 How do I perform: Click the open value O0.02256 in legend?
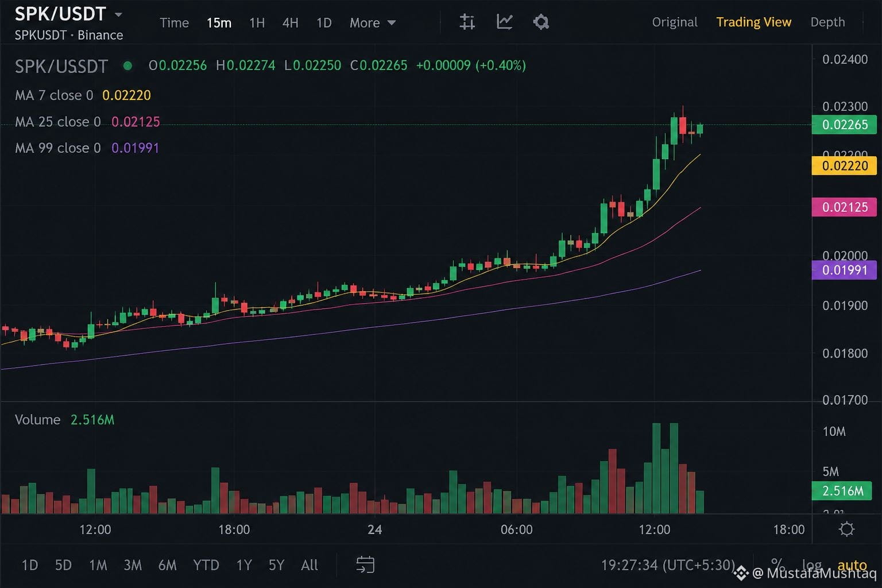tap(177, 65)
